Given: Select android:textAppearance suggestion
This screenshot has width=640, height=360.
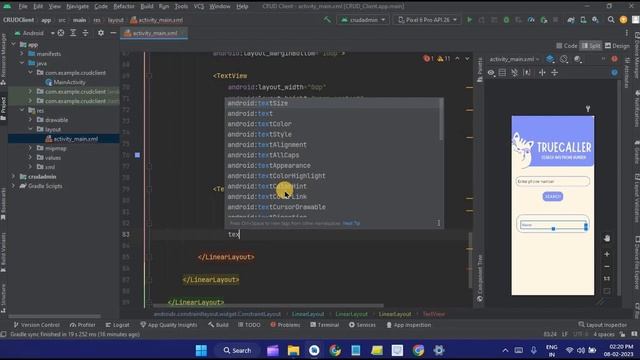Looking at the screenshot, I should click(x=333, y=165).
